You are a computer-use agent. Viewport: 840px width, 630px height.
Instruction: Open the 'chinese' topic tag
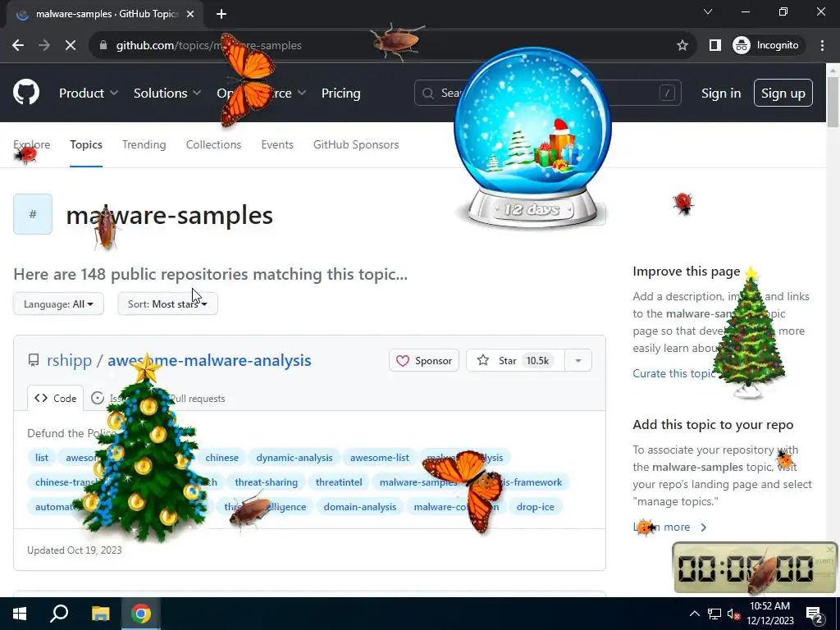click(221, 458)
